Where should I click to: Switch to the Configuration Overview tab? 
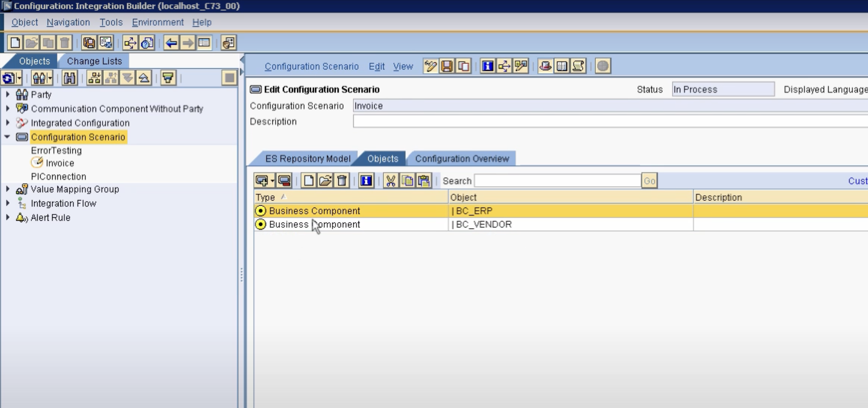(462, 159)
